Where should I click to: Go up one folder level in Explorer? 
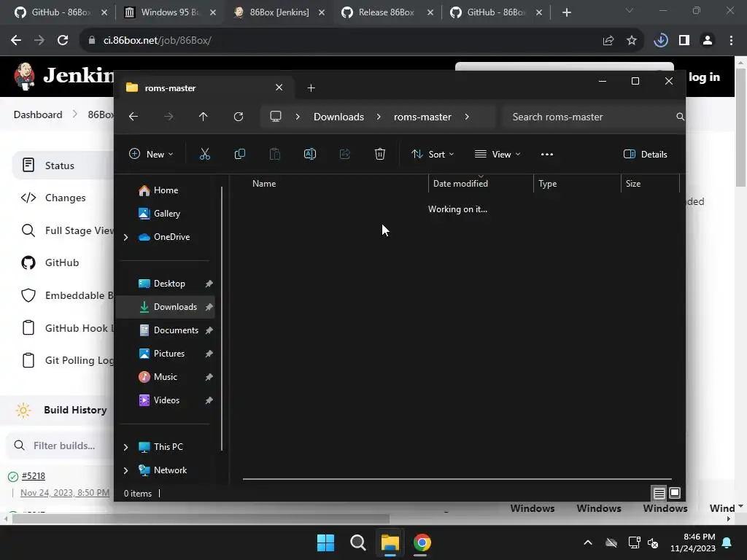pos(204,117)
